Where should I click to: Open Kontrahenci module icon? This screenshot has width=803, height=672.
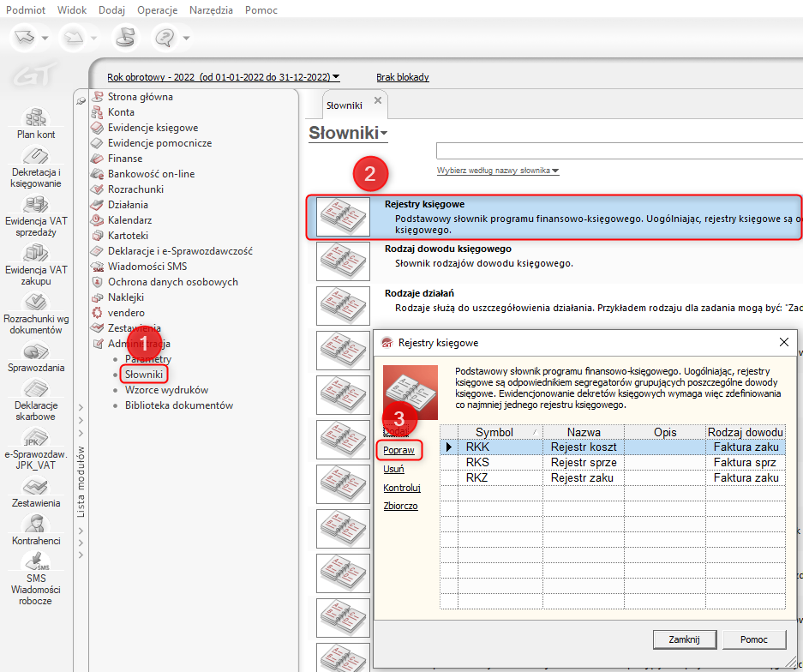pyautogui.click(x=36, y=524)
